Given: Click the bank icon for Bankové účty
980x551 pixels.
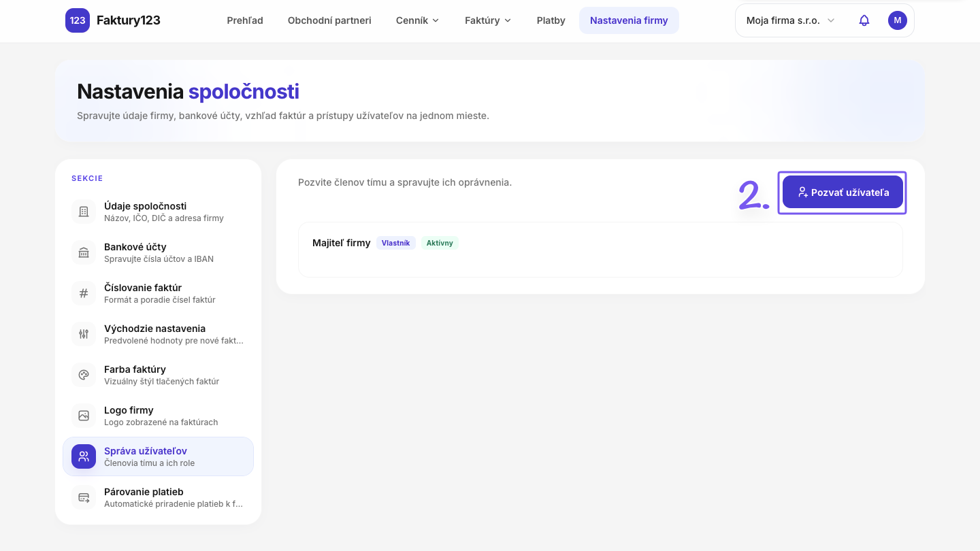Looking at the screenshot, I should [x=84, y=252].
